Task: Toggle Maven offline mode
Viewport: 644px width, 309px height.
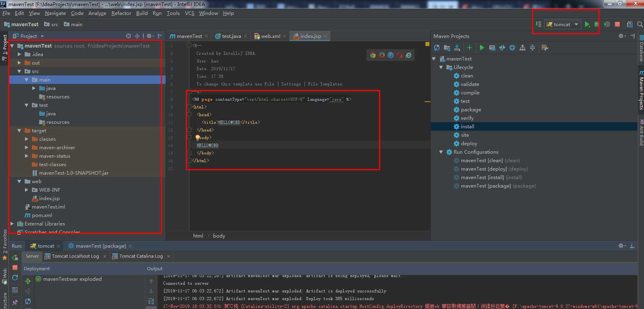Action: coord(502,48)
